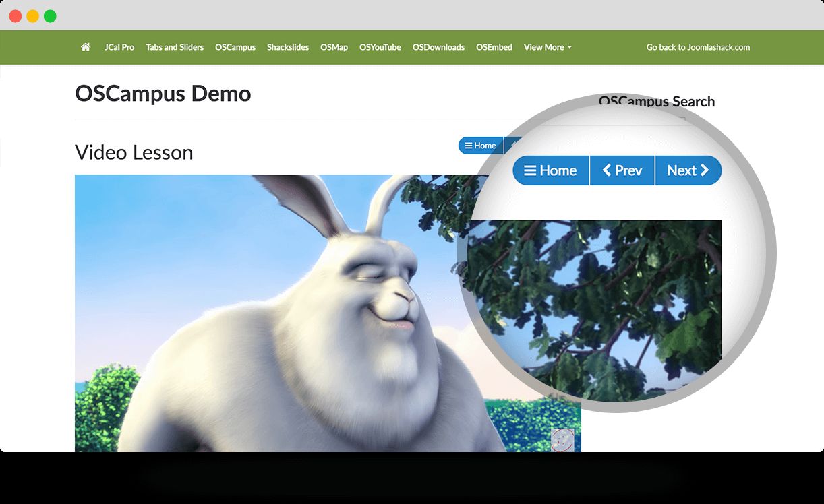Close the window with the red button
This screenshot has height=504, width=824.
(x=15, y=15)
